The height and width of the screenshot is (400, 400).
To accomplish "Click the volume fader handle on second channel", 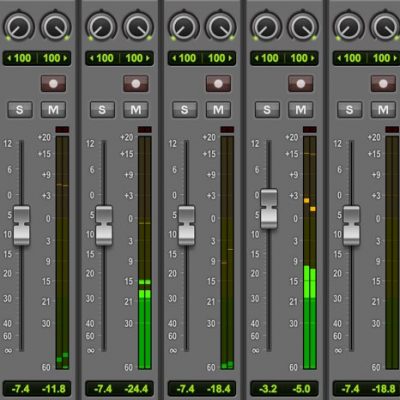I will [104, 226].
